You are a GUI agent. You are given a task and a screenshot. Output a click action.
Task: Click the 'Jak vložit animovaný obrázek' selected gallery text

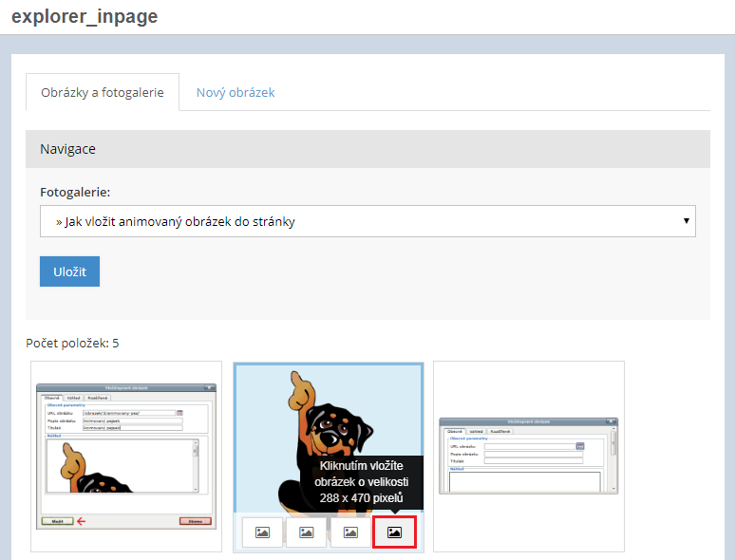point(180,222)
